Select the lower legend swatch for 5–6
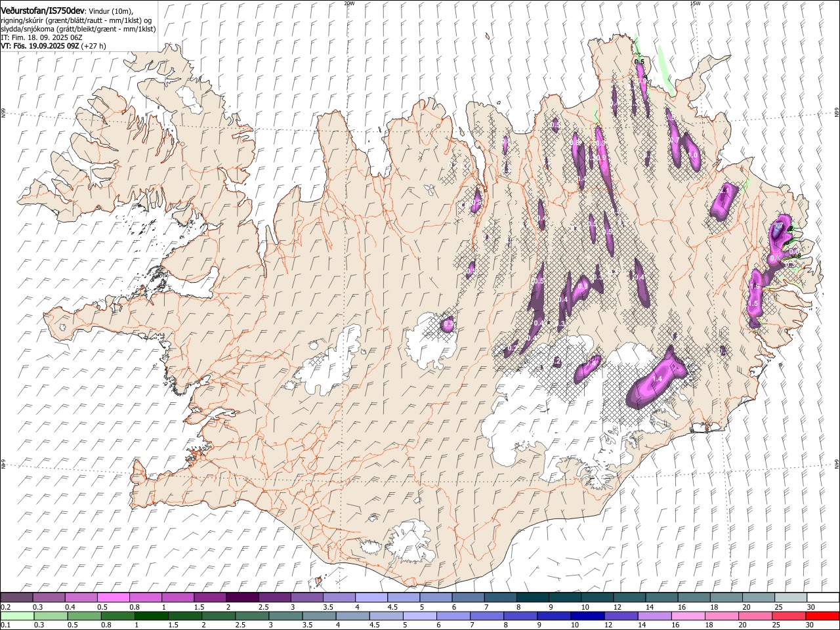 (x=419, y=616)
